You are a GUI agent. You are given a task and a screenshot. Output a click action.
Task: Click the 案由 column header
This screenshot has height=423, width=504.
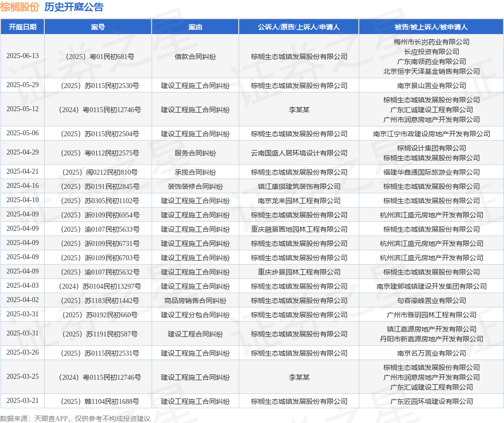195,27
